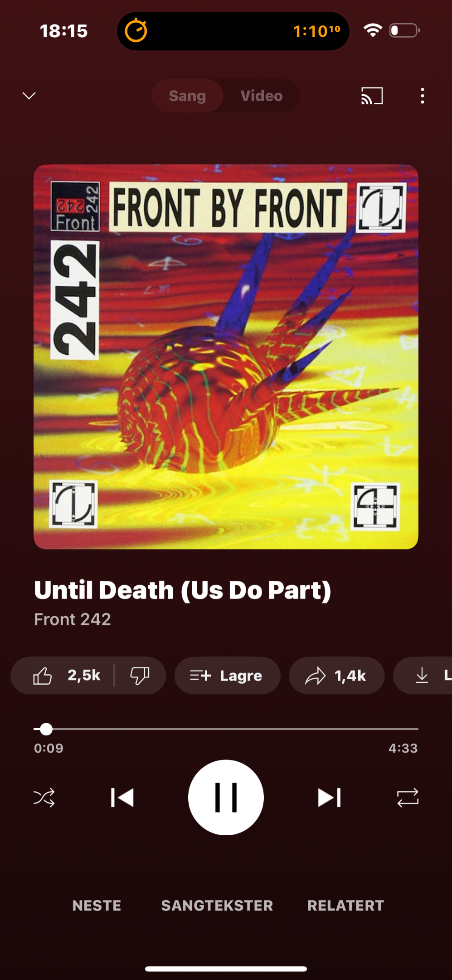Screen dimensions: 452x980
Task: Switch to Video mode
Action: point(262,96)
